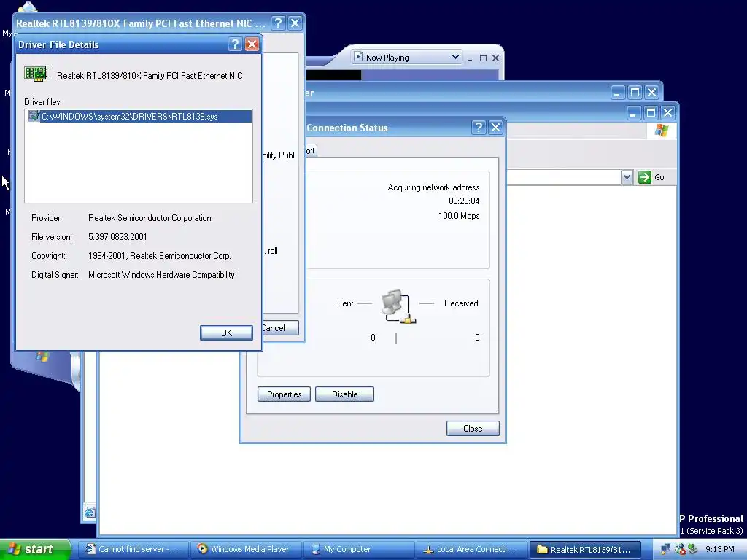Switch to Local Area Connection taskbar item

[472, 549]
